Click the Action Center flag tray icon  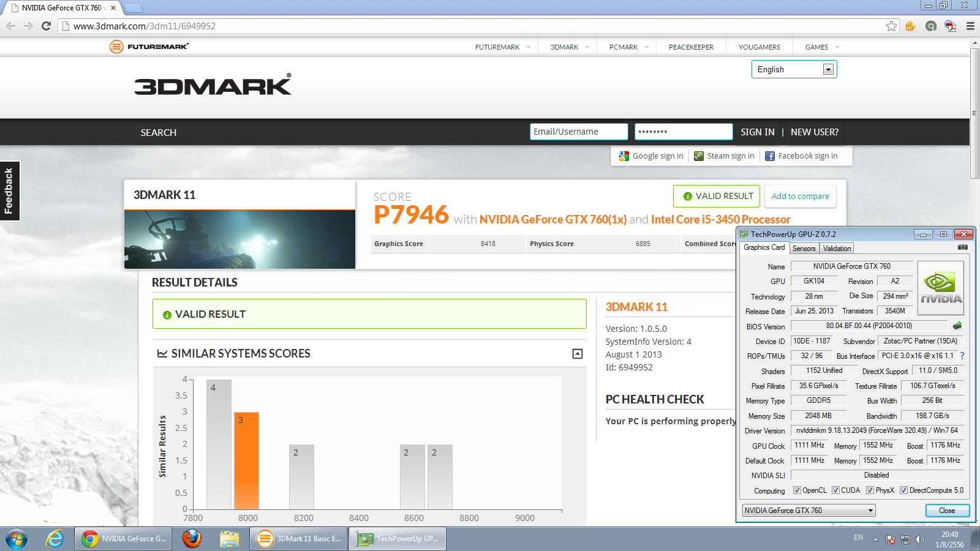[891, 539]
